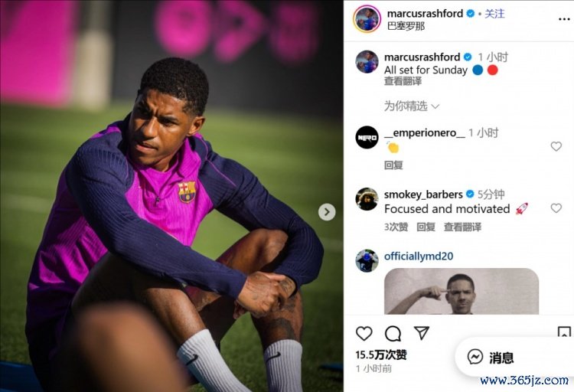This screenshot has height=392, width=574.
Task: Save post with bookmark icon
Action: click(x=564, y=332)
